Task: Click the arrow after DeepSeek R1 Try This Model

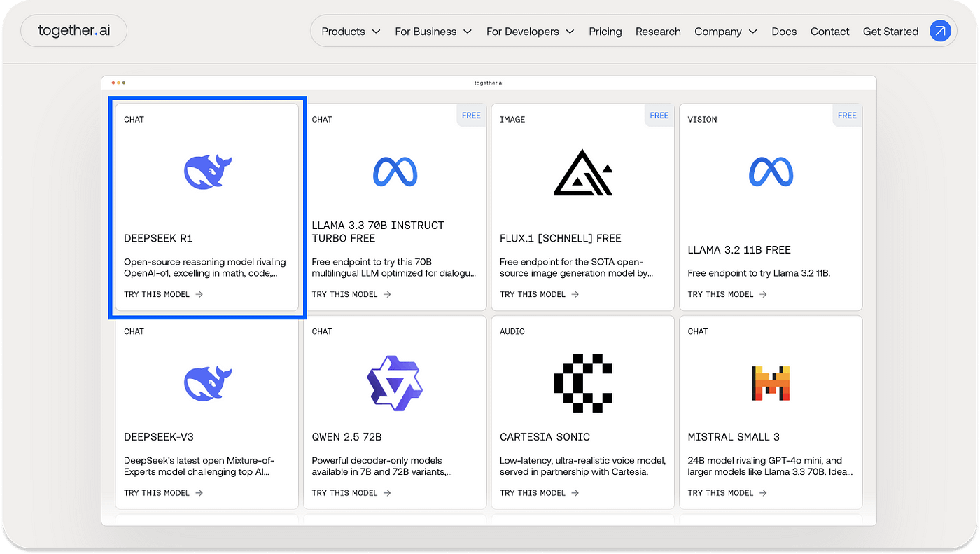Action: [199, 295]
